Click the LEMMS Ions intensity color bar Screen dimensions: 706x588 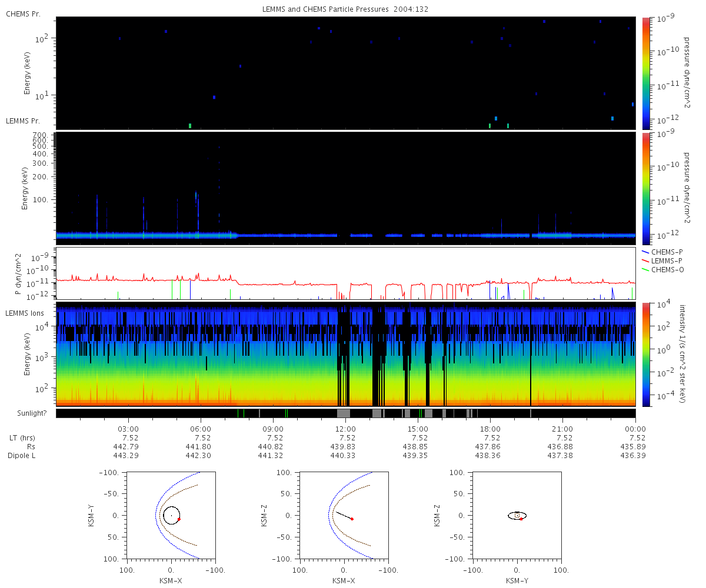click(645, 353)
